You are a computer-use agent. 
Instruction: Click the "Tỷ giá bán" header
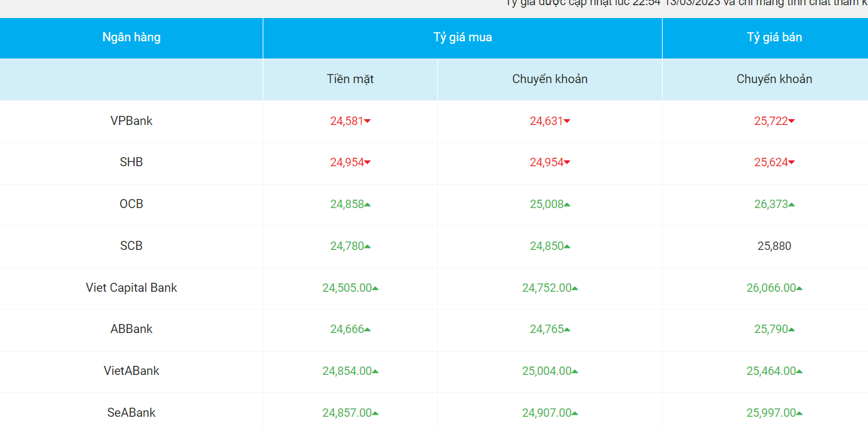click(x=775, y=37)
